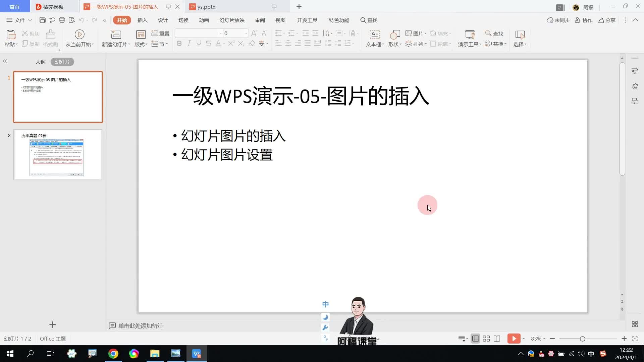Screen dimensions: 644x362
Task: Expand the font size dropdown
Action: tap(246, 33)
